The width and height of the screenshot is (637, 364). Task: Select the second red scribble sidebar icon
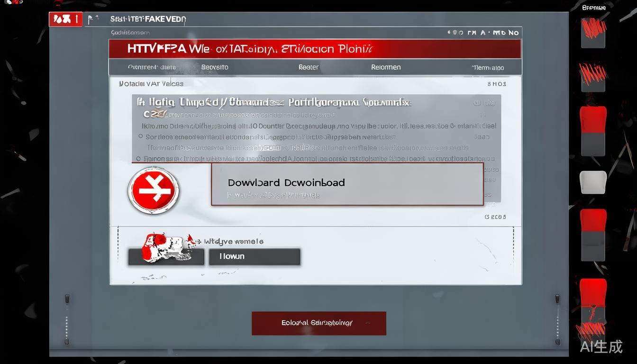point(593,76)
